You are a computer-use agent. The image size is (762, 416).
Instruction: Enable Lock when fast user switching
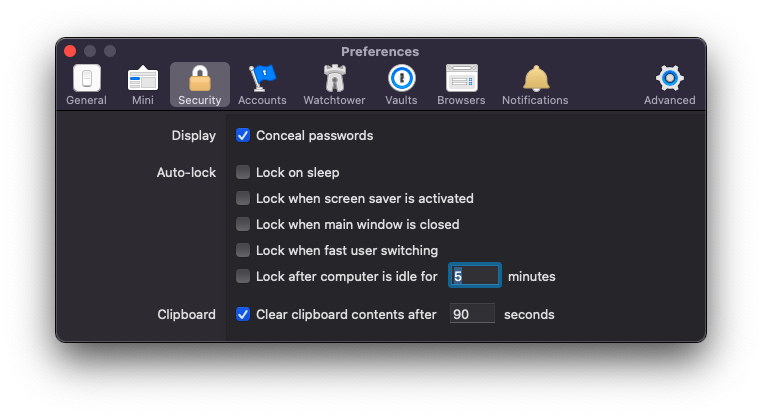pos(243,250)
